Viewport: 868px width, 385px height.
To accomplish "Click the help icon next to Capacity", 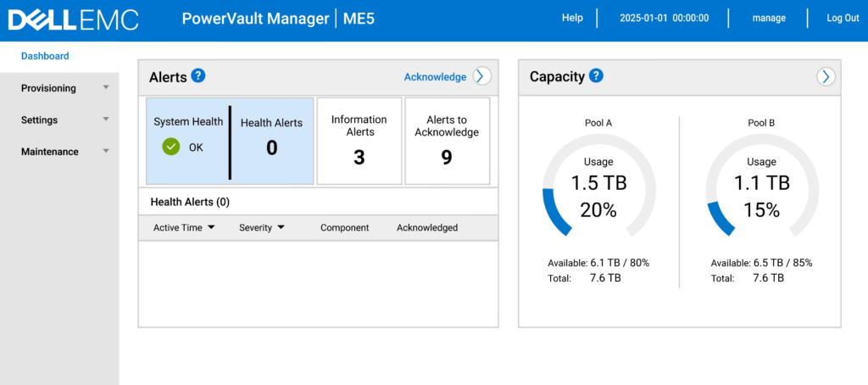I will point(596,76).
